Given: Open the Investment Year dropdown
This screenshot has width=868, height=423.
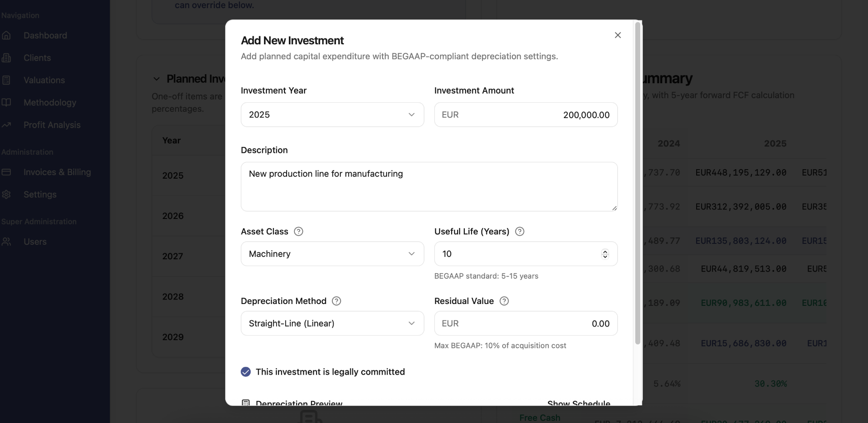Looking at the screenshot, I should (x=332, y=114).
